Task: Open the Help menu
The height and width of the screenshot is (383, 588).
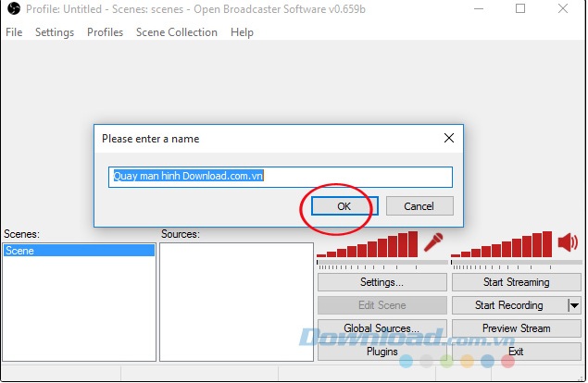Action: click(242, 32)
